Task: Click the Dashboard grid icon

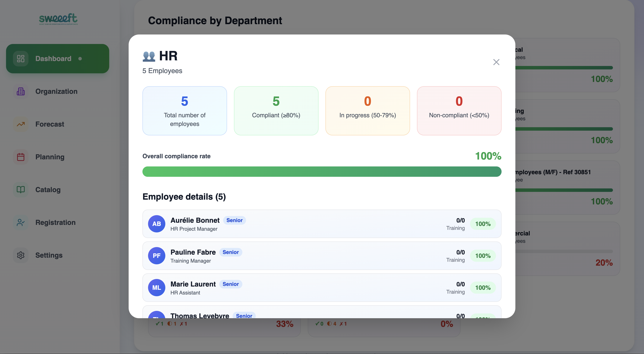Action: (21, 58)
